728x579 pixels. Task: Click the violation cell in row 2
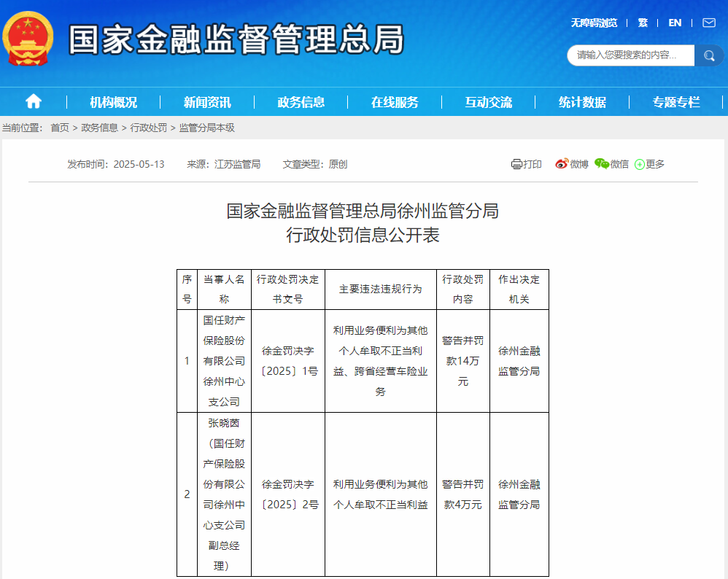(x=381, y=494)
